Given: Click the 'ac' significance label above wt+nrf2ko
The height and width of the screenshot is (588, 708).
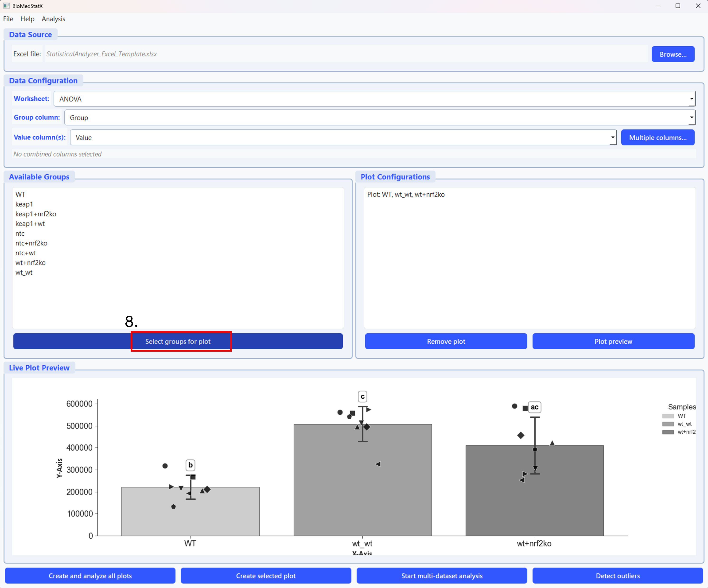Looking at the screenshot, I should pos(534,407).
